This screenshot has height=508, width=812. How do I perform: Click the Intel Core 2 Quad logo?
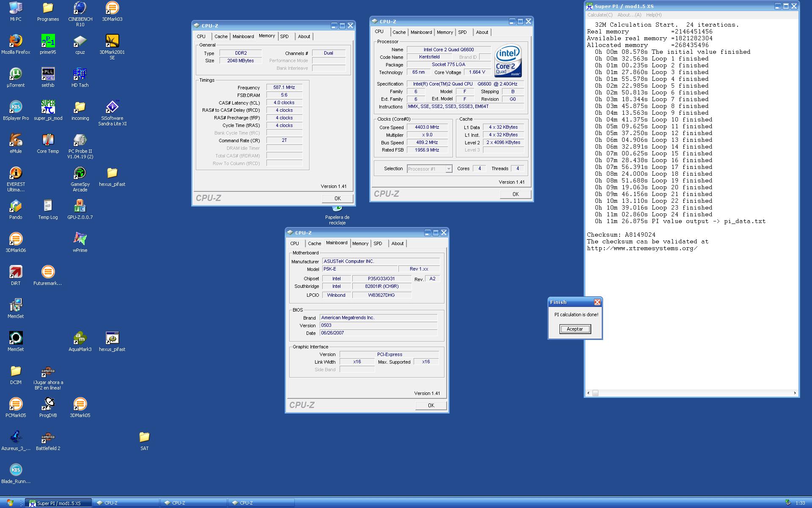coord(508,61)
